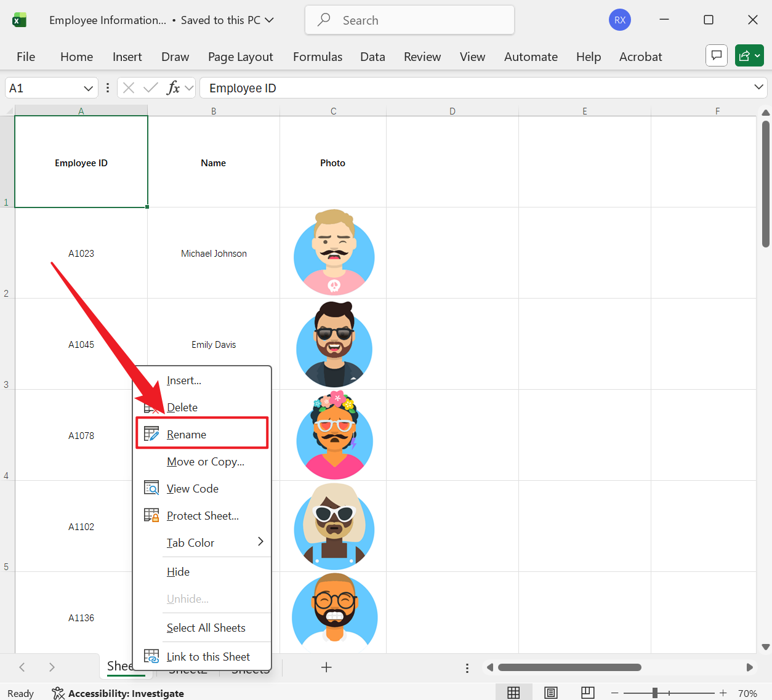Open Page Break Preview
The width and height of the screenshot is (772, 700).
pos(588,692)
